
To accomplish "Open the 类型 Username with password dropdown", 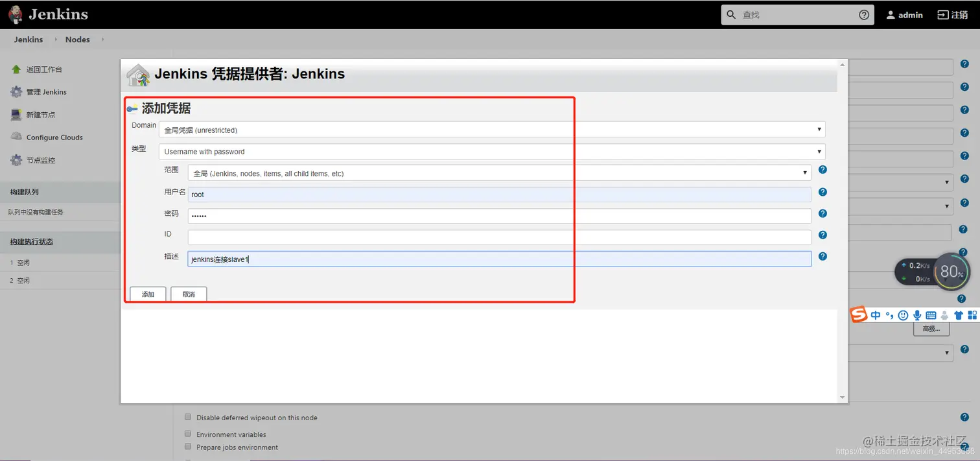I will pos(492,152).
